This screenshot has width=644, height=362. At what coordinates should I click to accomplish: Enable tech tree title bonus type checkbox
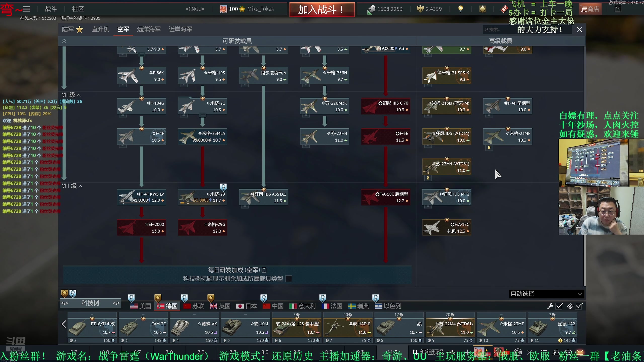tap(289, 279)
